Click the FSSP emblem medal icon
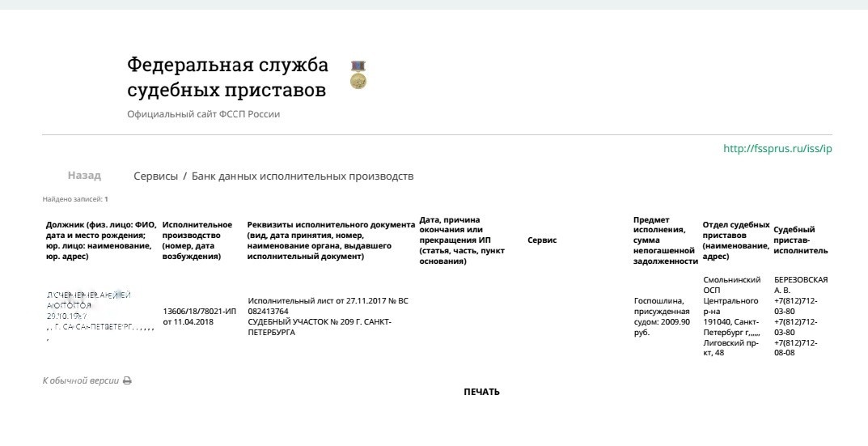Viewport: 868px width, 446px height. point(358,74)
